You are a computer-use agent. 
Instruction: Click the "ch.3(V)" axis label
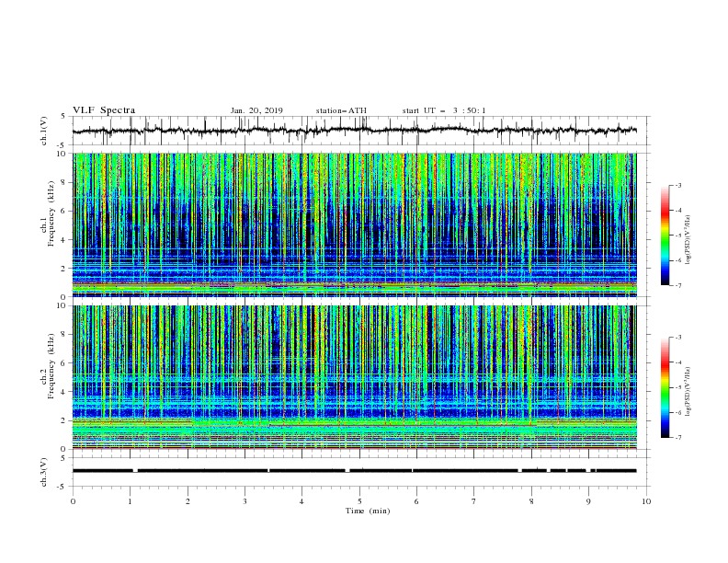click(44, 472)
